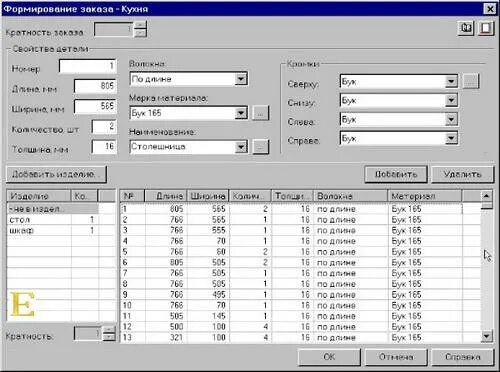The image size is (500, 372).
Task: Click the Ширина, мм input field
Action: (x=95, y=106)
